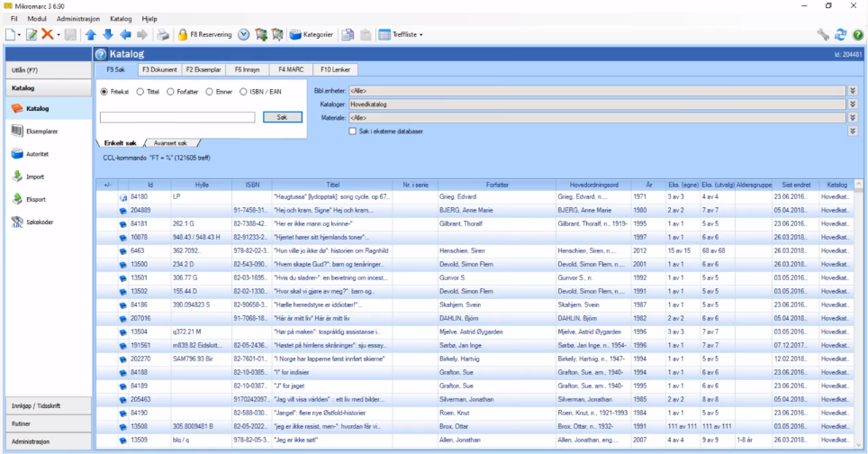868x454 pixels.
Task: Click the Søk button
Action: [x=282, y=117]
